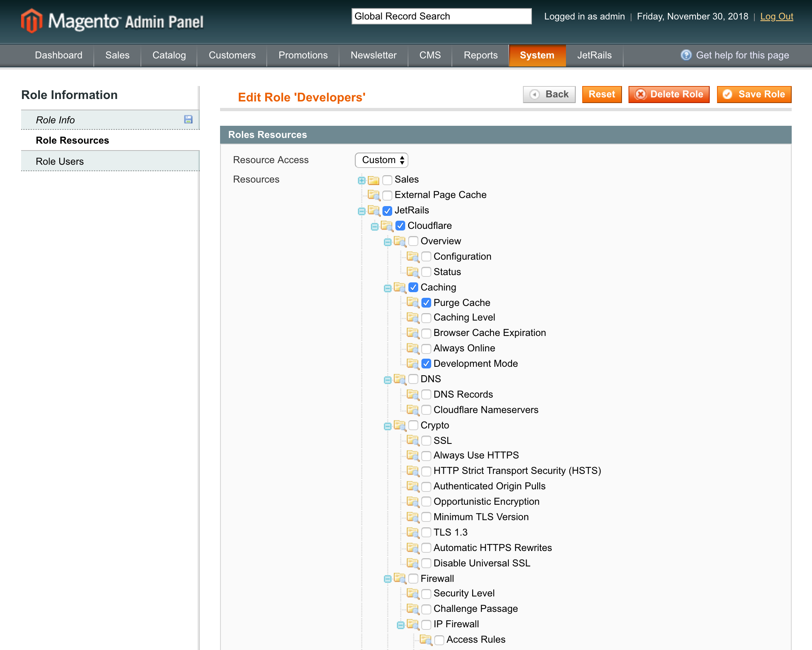The height and width of the screenshot is (650, 812).
Task: Toggle the JetRails checkbox on
Action: [x=387, y=210]
